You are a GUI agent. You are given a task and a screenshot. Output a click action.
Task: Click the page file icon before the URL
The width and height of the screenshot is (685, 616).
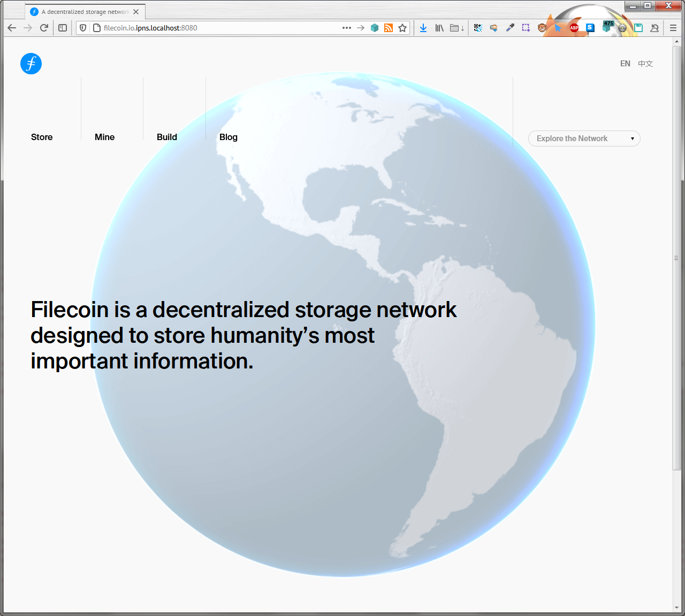pyautogui.click(x=97, y=28)
